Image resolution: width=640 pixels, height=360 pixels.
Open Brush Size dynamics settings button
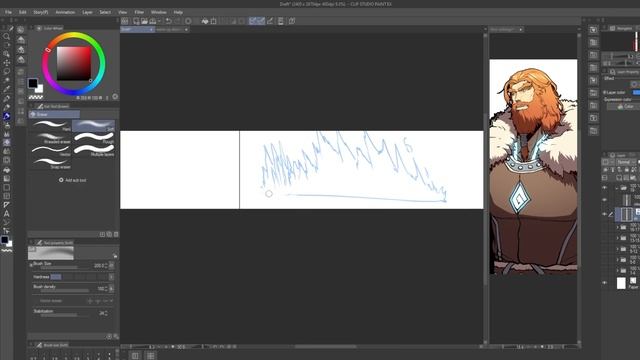coord(111,265)
